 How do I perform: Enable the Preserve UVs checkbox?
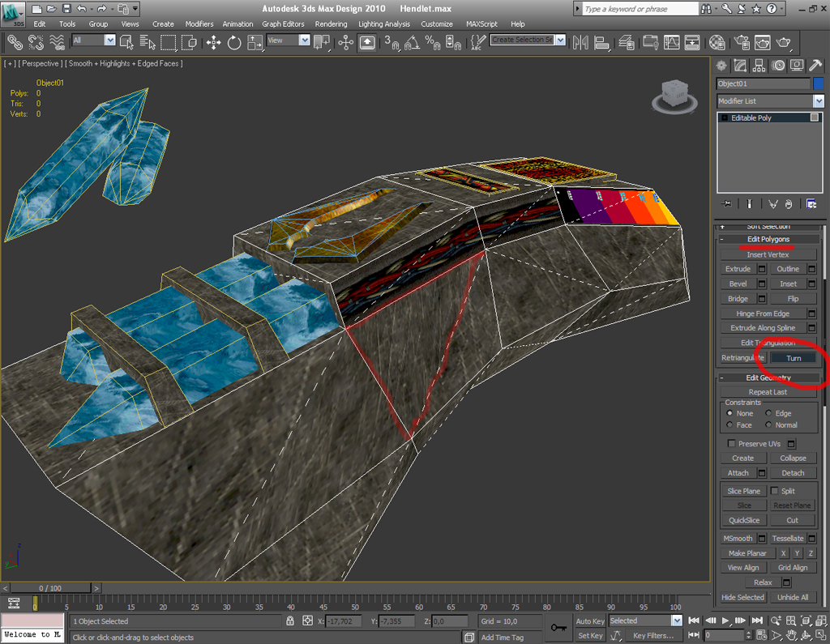tap(732, 444)
